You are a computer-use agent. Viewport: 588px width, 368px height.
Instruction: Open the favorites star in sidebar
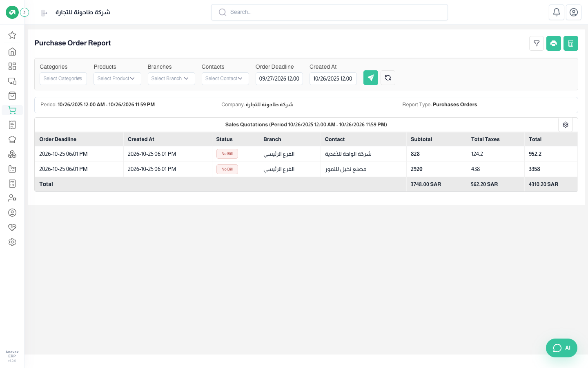coord(12,35)
